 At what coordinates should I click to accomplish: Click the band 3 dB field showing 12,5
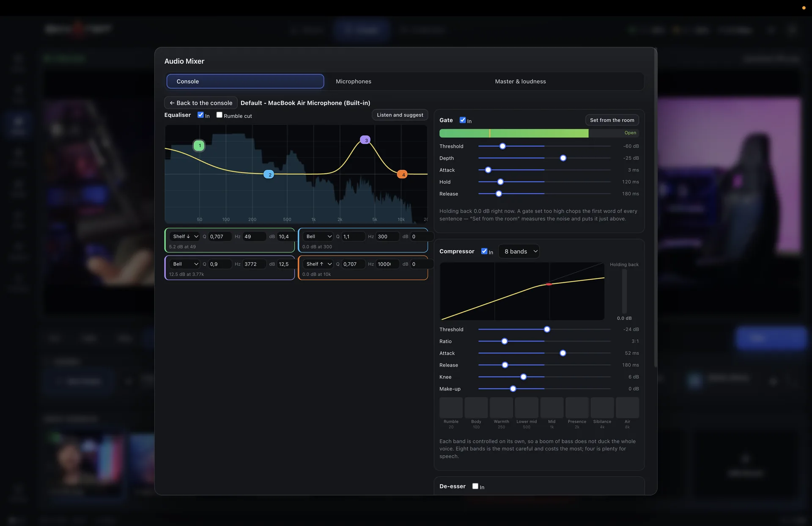(285, 264)
